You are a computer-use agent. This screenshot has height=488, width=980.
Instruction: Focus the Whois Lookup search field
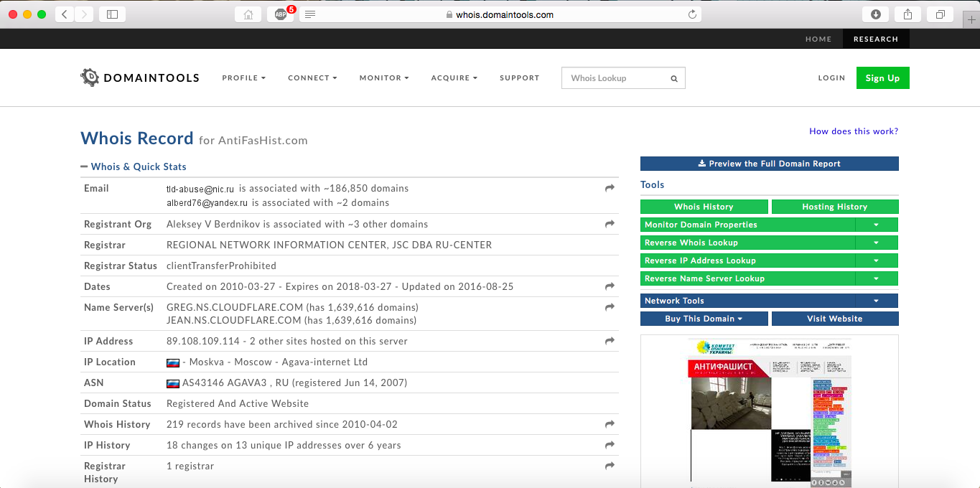point(623,78)
